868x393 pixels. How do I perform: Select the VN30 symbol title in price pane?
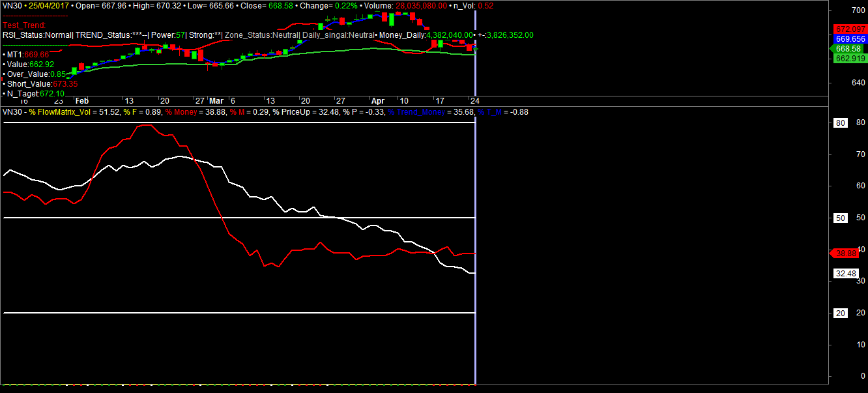tap(11, 5)
